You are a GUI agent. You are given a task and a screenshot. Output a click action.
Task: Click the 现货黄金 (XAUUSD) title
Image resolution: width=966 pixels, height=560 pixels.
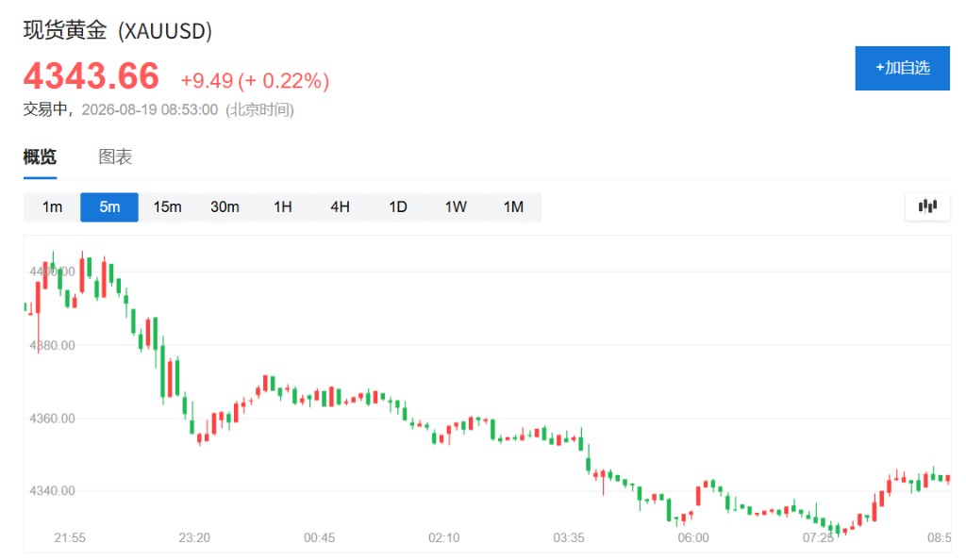click(x=118, y=30)
